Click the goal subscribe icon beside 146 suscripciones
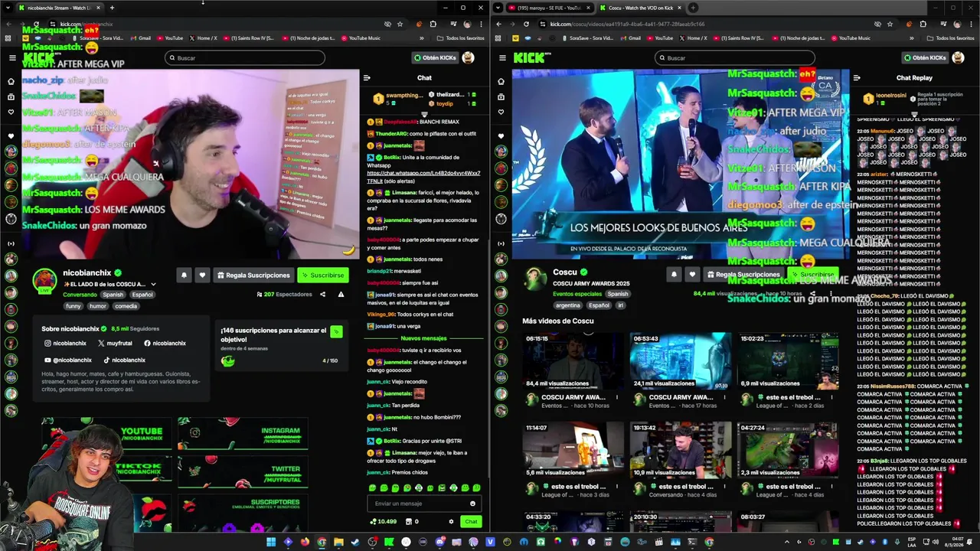This screenshot has width=980, height=551. pos(336,331)
